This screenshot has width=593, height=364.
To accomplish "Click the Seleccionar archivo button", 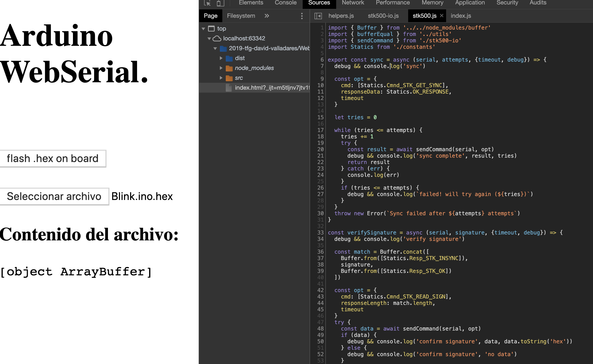I will 54,197.
